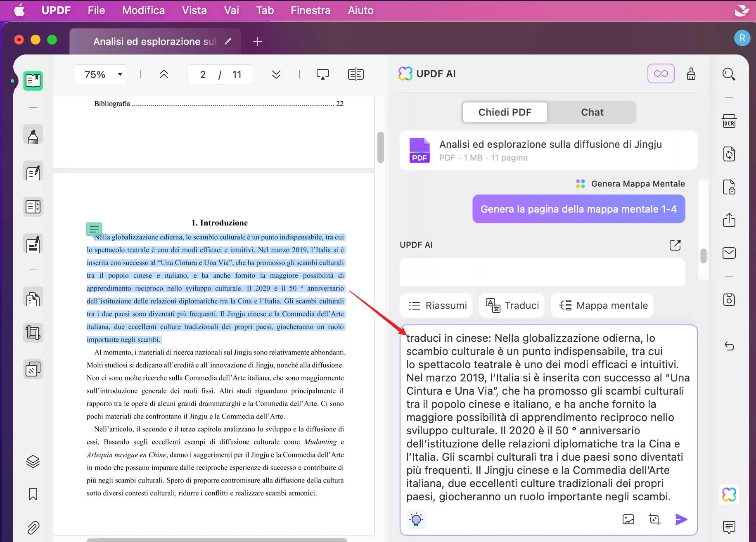This screenshot has height=542, width=756.
Task: Open the Aiuto menu
Action: coord(360,10)
